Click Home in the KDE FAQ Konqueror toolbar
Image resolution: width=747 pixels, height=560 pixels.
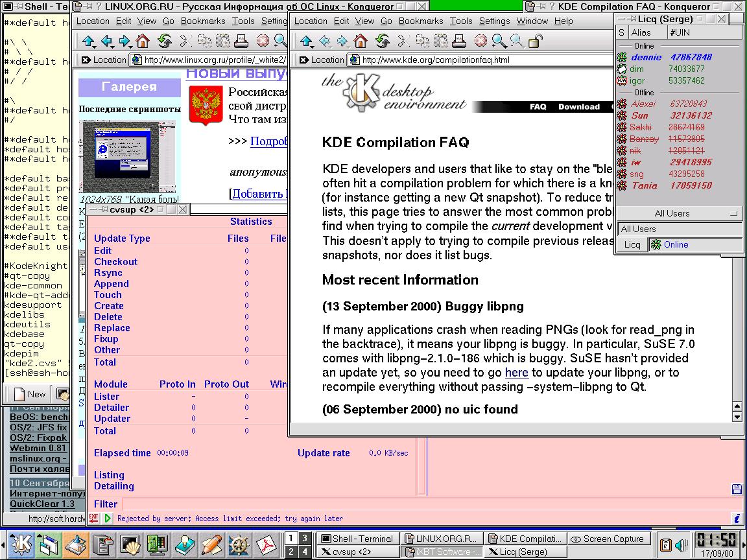(x=361, y=41)
